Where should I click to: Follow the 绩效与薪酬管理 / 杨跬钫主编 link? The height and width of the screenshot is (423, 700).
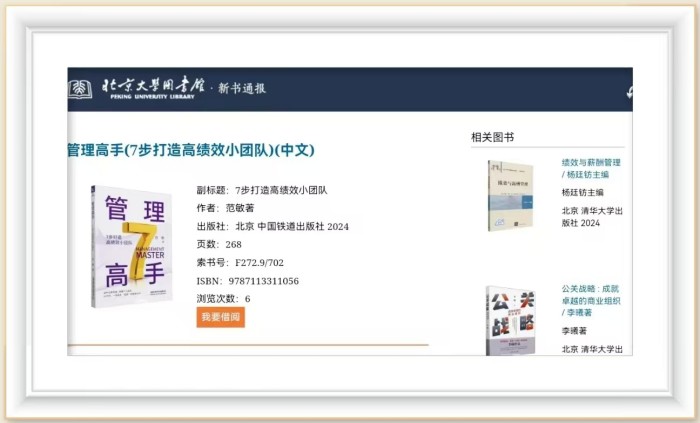pyautogui.click(x=591, y=168)
